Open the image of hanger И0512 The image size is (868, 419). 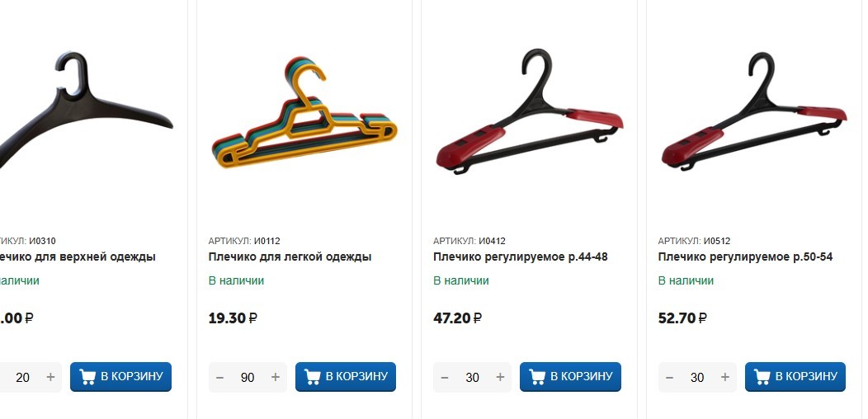754,111
